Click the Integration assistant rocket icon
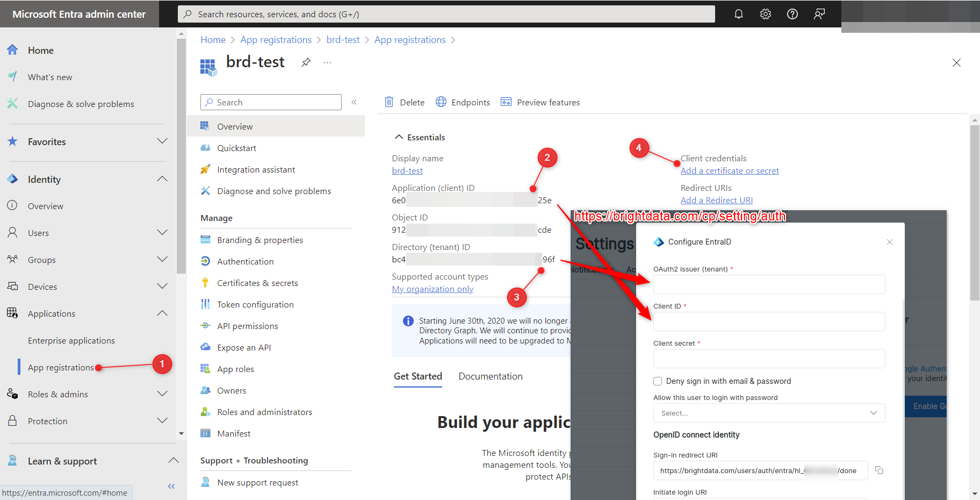Image resolution: width=980 pixels, height=500 pixels. tap(205, 169)
